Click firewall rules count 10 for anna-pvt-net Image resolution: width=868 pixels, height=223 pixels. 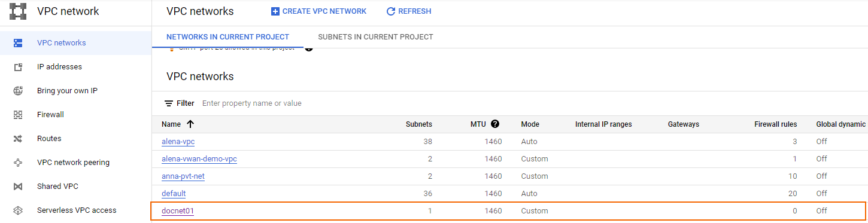pos(793,176)
